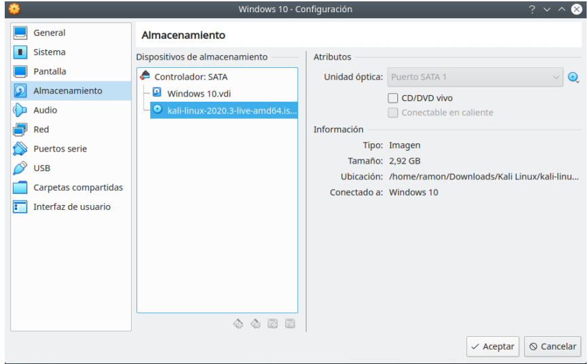This screenshot has height=364, width=588.
Task: Switch to the Sistema settings section
Action: [50, 52]
